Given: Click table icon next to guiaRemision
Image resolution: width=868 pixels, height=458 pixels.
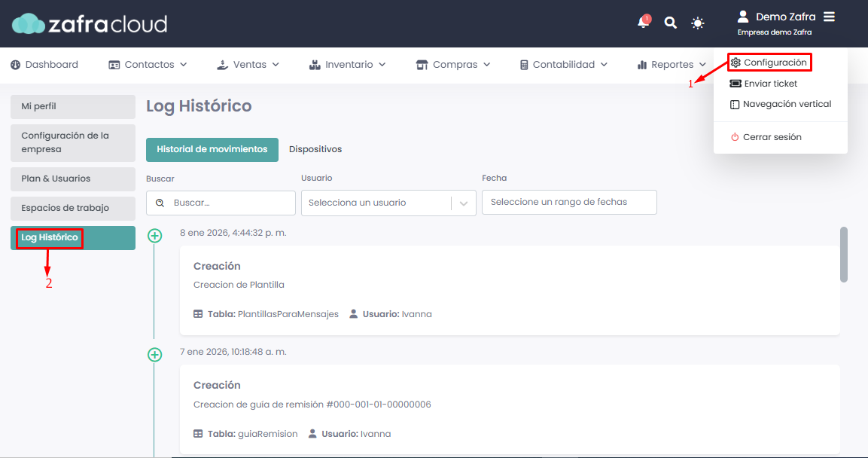Looking at the screenshot, I should coord(198,434).
